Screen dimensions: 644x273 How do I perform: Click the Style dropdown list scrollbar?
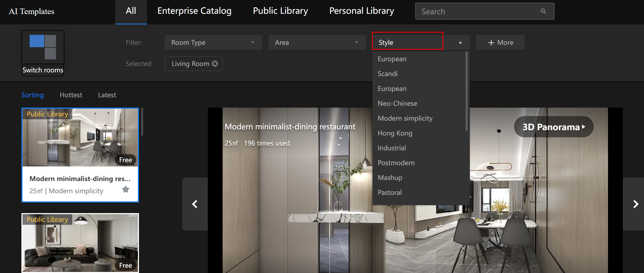[x=467, y=91]
